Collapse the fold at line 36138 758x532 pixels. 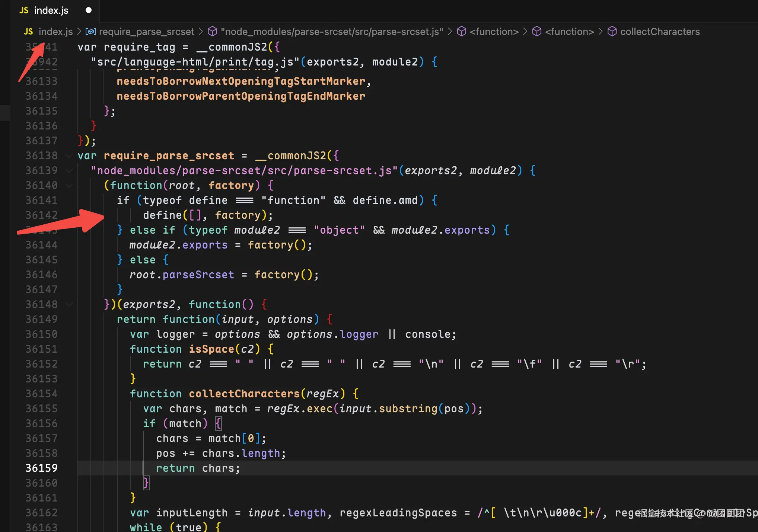click(69, 156)
